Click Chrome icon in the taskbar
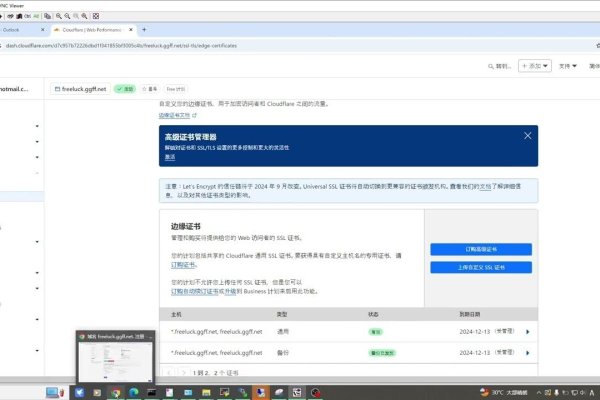The height and width of the screenshot is (400, 600). (x=116, y=392)
